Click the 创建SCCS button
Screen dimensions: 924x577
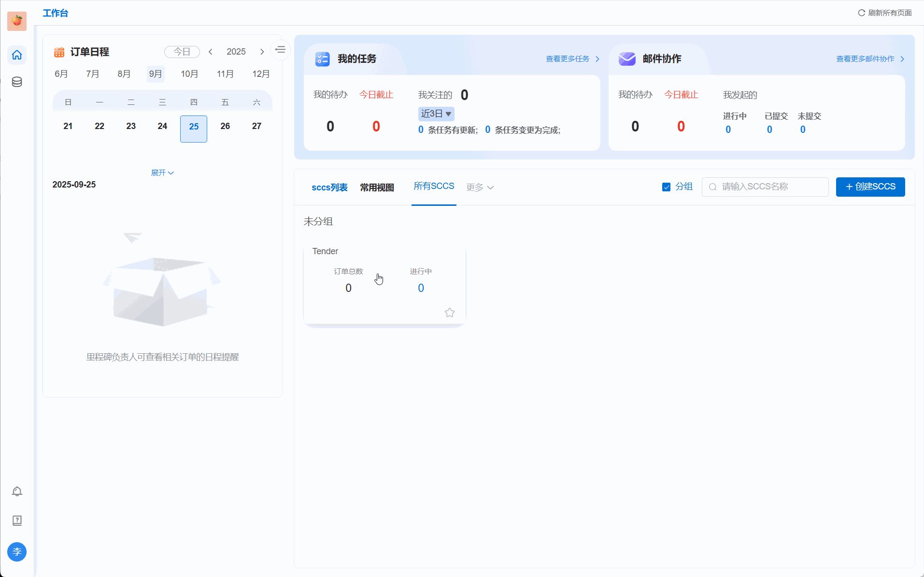[870, 187]
